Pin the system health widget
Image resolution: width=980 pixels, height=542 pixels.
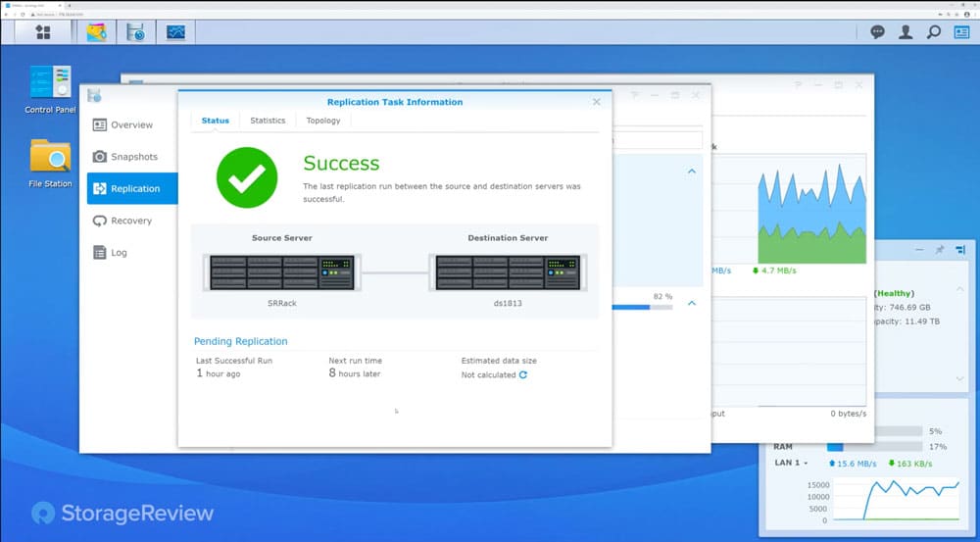[940, 249]
